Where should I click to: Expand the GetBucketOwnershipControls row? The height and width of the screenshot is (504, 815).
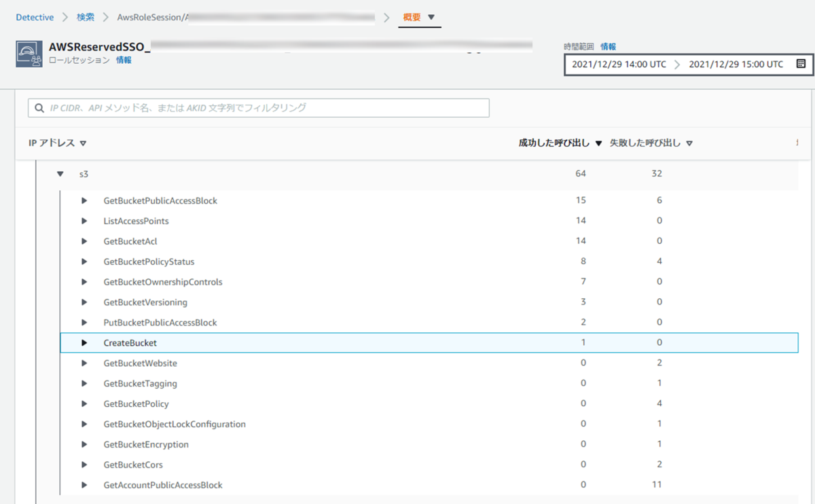click(84, 282)
